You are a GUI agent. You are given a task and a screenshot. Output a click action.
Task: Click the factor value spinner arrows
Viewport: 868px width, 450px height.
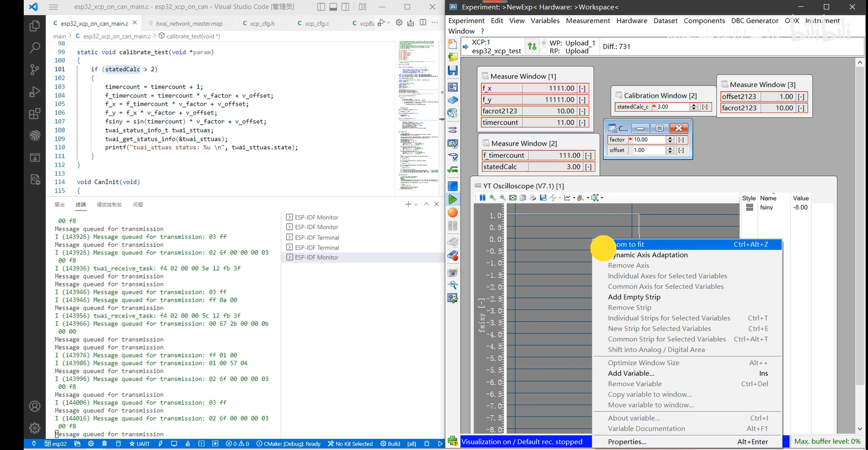pos(670,140)
